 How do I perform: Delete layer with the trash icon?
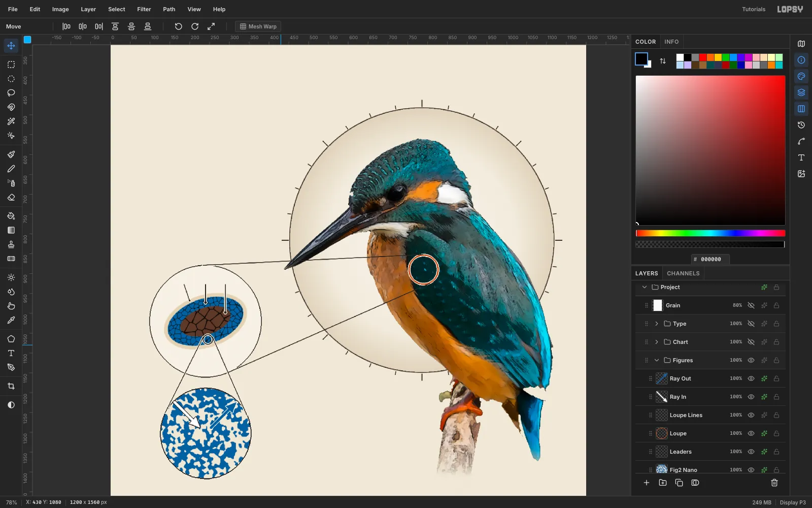(774, 483)
